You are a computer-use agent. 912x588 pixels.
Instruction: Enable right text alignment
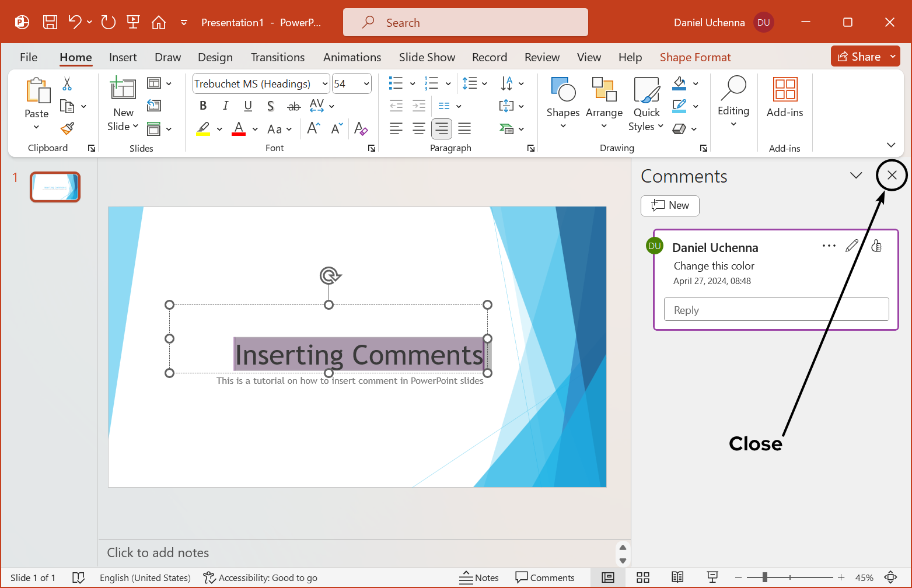[x=442, y=129]
